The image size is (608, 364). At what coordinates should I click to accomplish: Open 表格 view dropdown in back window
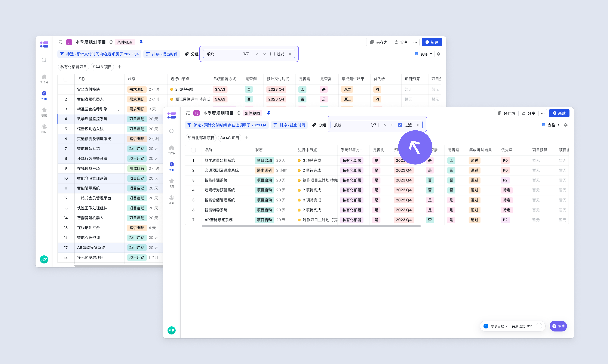pyautogui.click(x=423, y=54)
